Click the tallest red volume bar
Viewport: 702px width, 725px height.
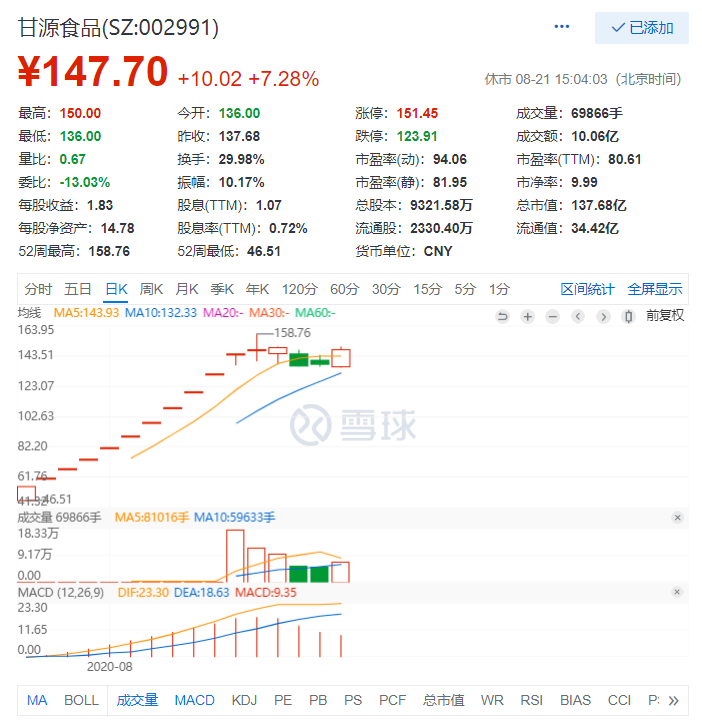[235, 556]
